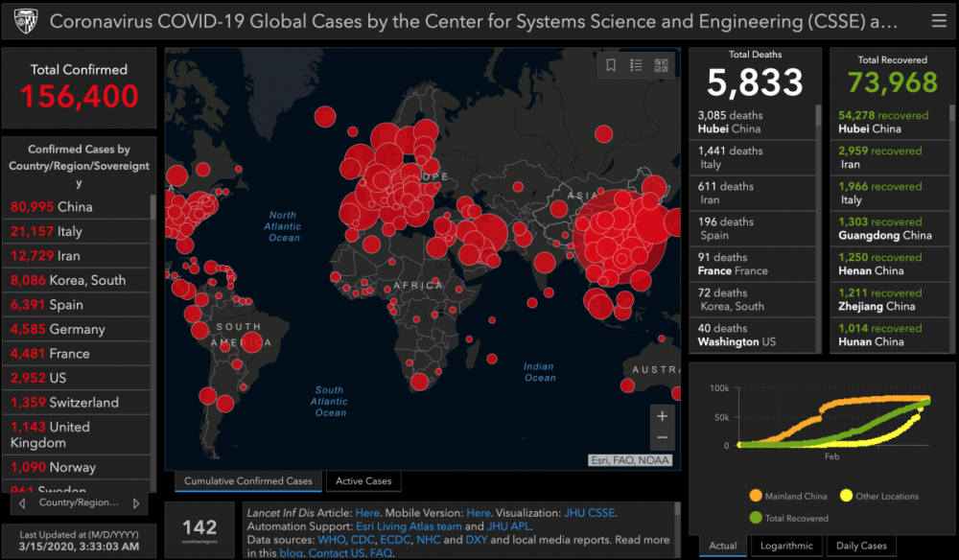Switch to the Active Cases tab

point(363,481)
